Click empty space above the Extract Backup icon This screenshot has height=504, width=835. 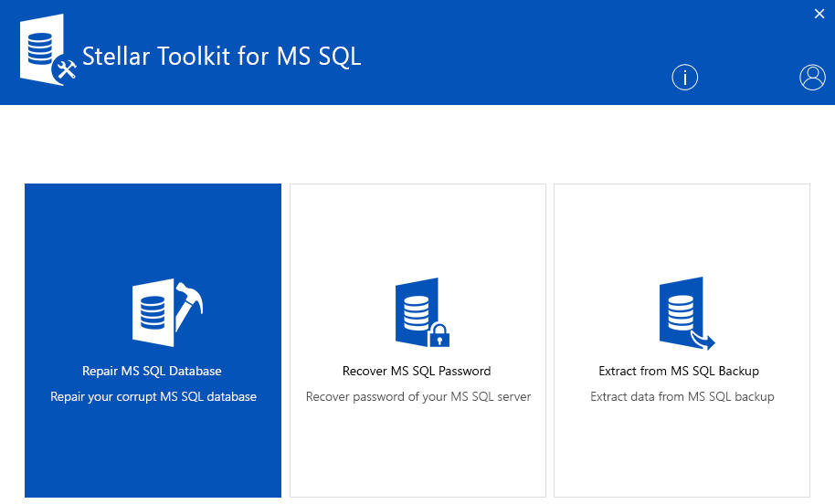[x=682, y=228]
